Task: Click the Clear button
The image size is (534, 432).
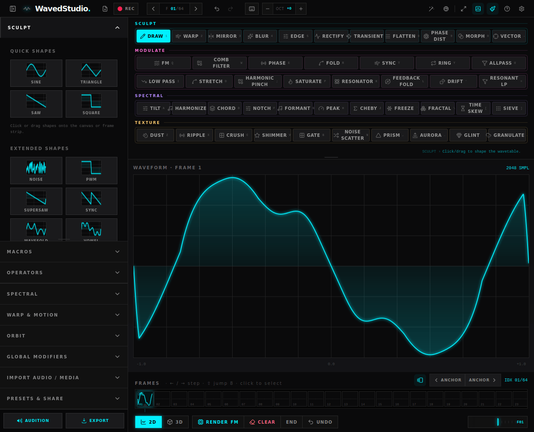Action: (262, 422)
